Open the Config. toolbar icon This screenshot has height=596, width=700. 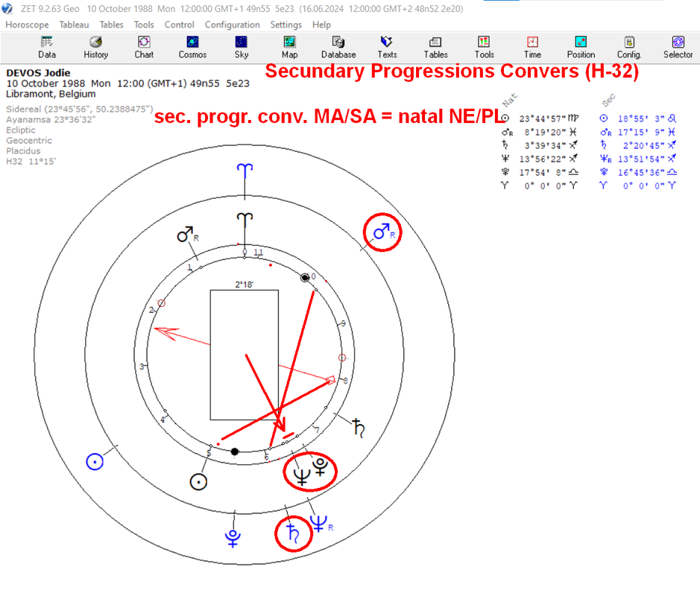[x=629, y=48]
